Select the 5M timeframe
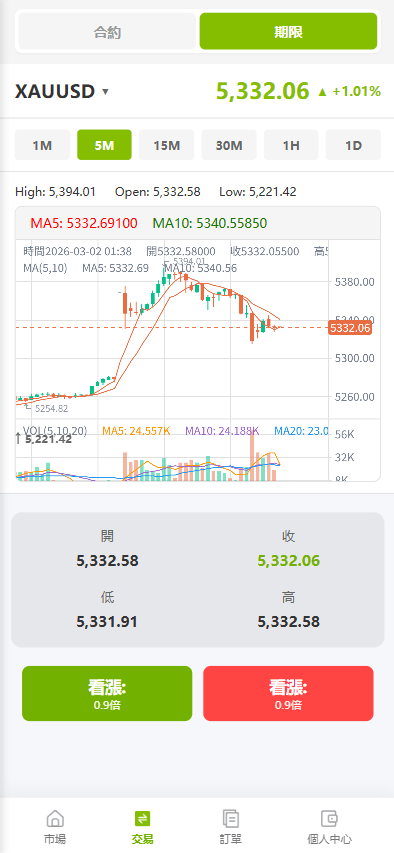Screen dimensions: 394x853 [104, 145]
